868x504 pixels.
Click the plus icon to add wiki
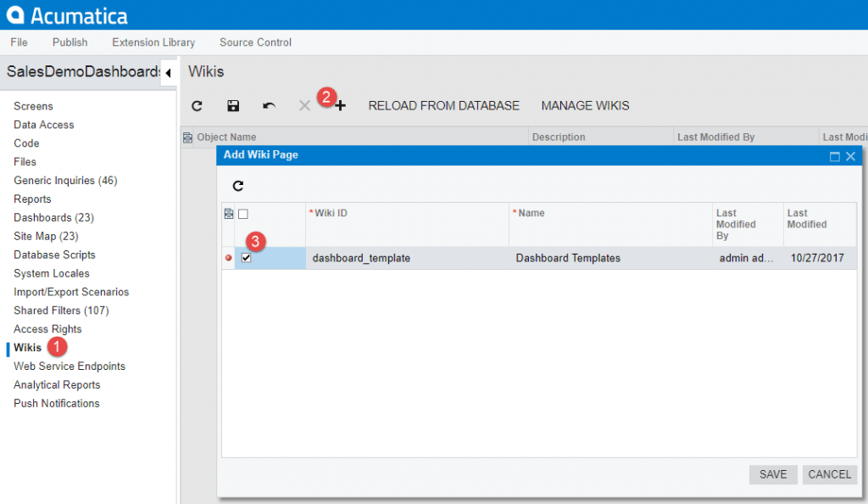coord(341,106)
